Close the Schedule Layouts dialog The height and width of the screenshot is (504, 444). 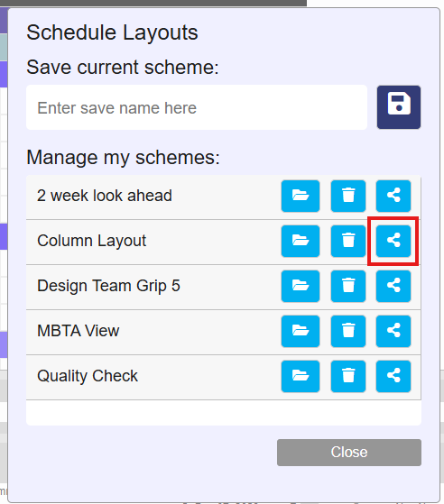coord(349,453)
